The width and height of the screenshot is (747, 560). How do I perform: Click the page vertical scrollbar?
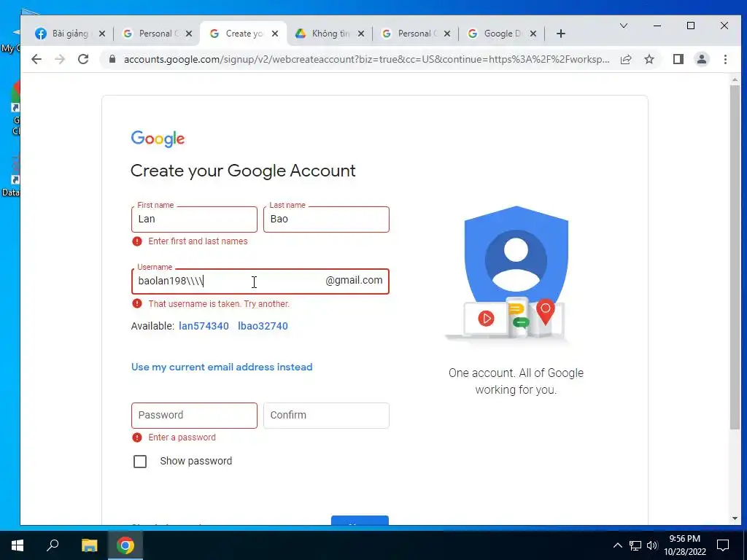[x=735, y=257]
